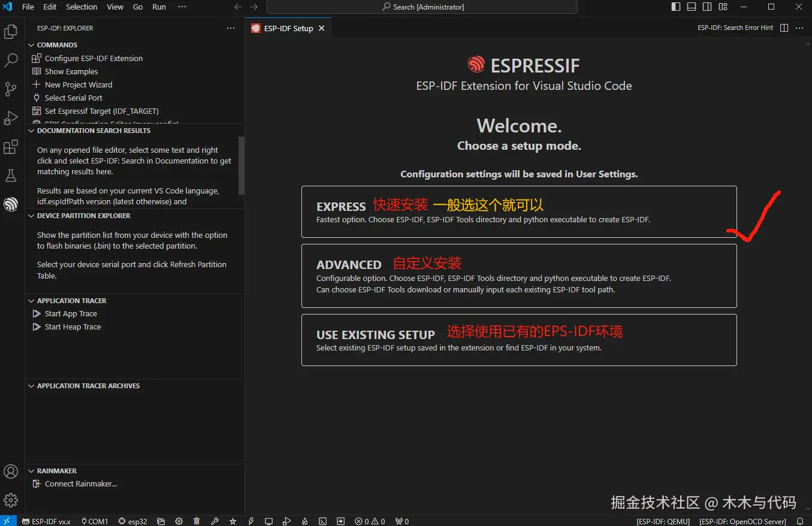Screen dimensions: 812x526
Task: Run full clean trash icon in status bar
Action: [x=197, y=521]
